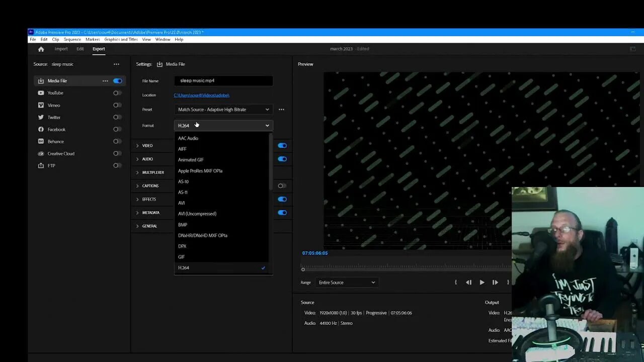Enable the Twitter destination toggle
Viewport: 644px width, 362px height.
pyautogui.click(x=117, y=117)
